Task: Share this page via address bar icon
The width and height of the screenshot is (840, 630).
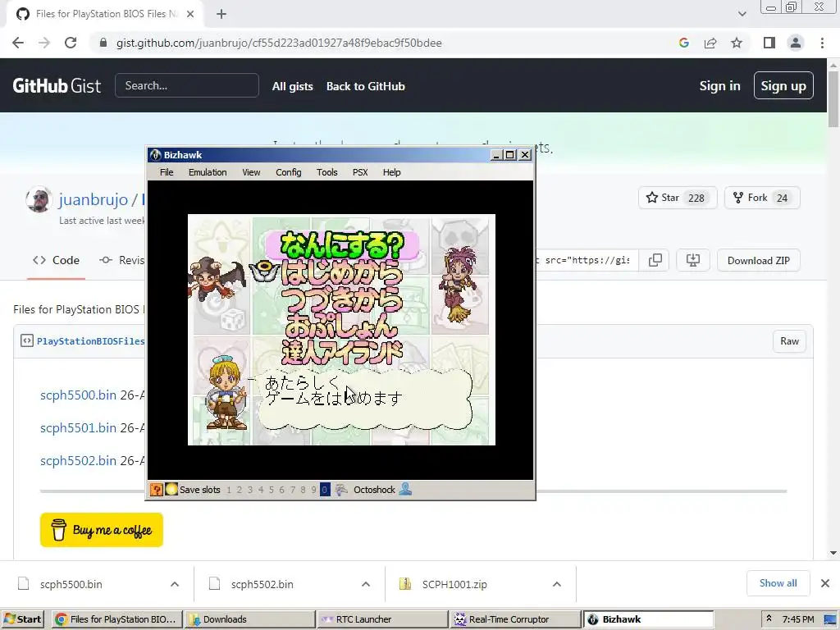Action: pyautogui.click(x=710, y=43)
